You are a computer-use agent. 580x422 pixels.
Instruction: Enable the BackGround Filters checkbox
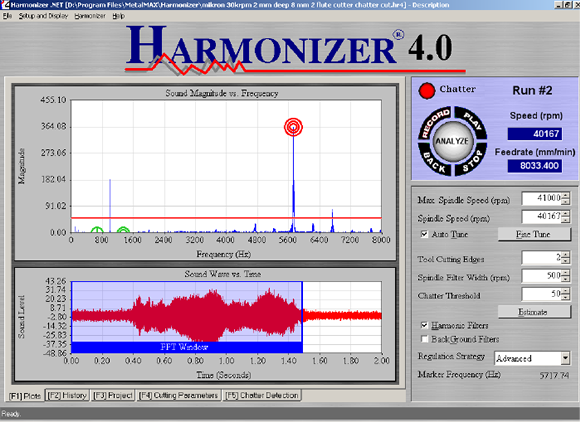point(424,339)
